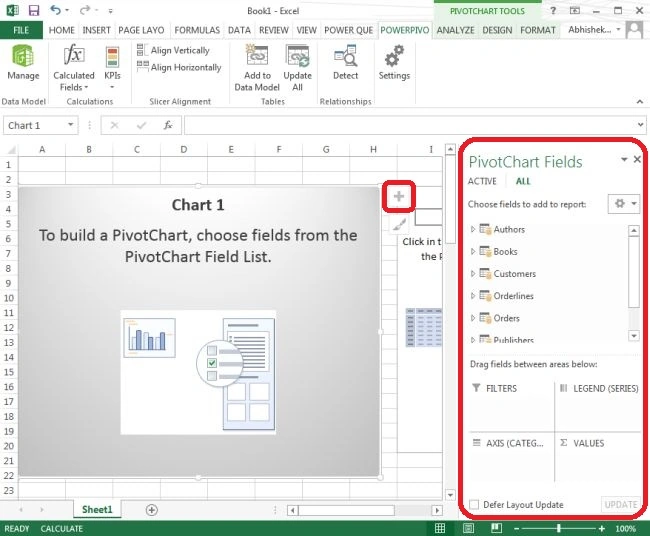Click zoom in plus button
This screenshot has width=650, height=536.
tap(601, 529)
